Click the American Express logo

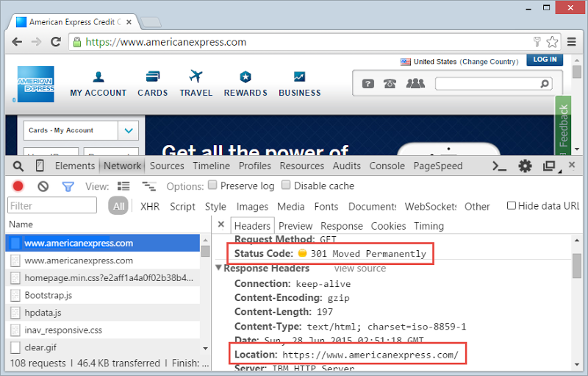coord(36,84)
